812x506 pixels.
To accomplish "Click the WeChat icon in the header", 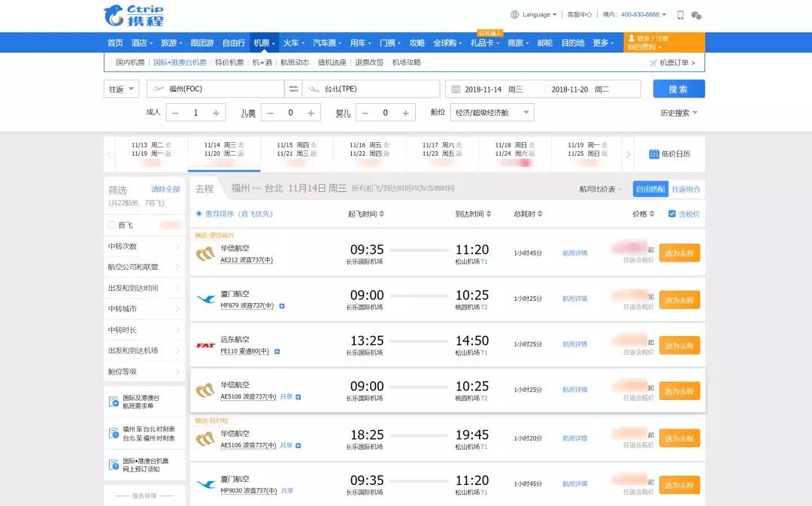I will [x=696, y=14].
